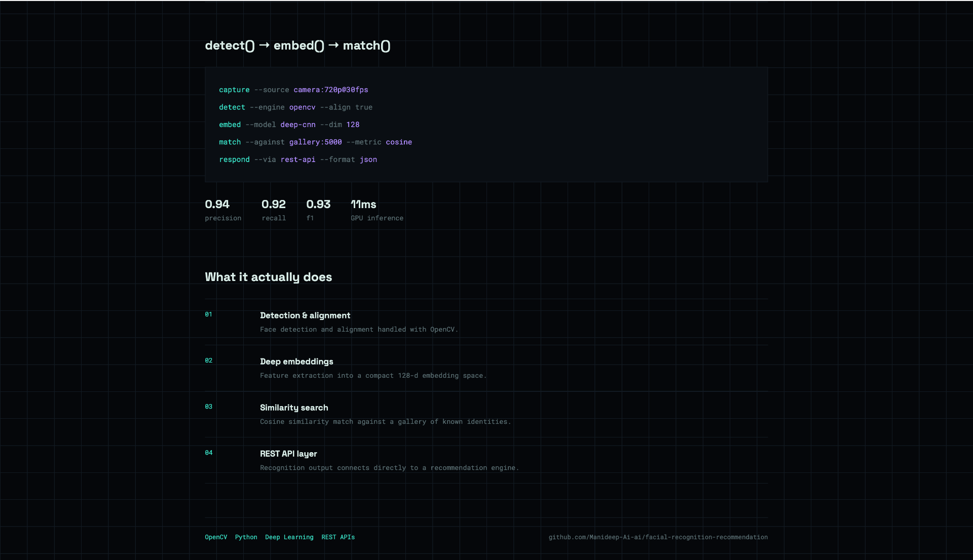973x560 pixels.
Task: Select the 'capture --source camera:720p@30fps' code line
Action: point(293,90)
